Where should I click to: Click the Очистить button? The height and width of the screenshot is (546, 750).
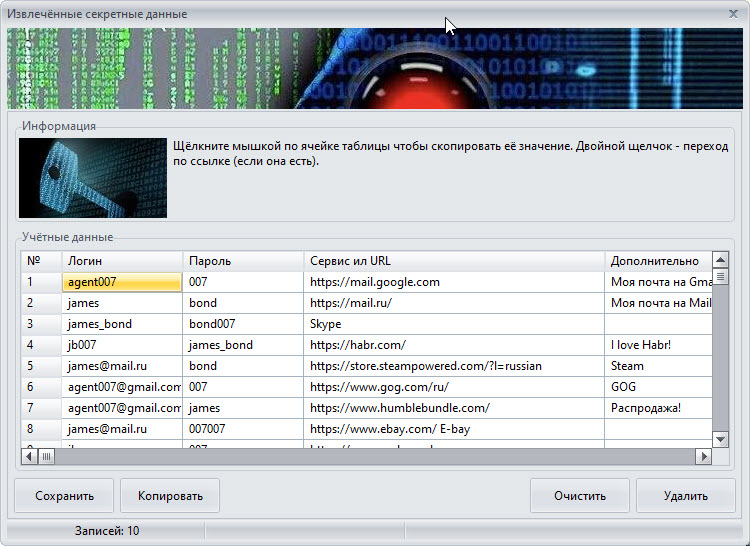tap(580, 496)
